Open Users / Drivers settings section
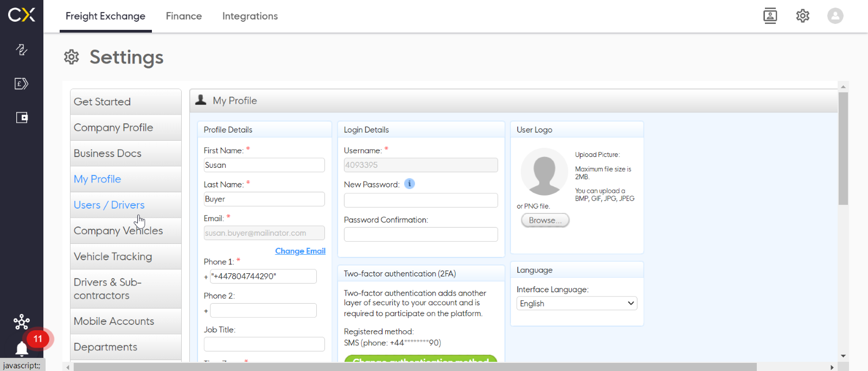 126,205
